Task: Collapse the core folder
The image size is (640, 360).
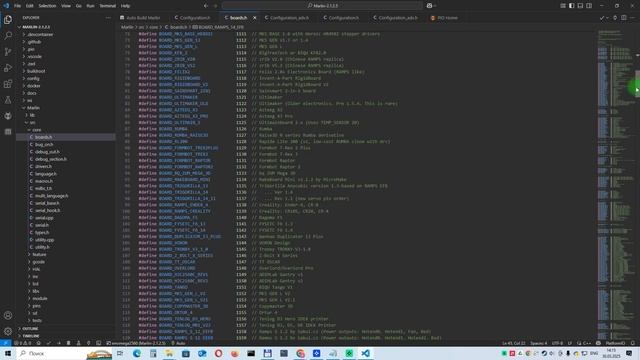Action: point(36,130)
